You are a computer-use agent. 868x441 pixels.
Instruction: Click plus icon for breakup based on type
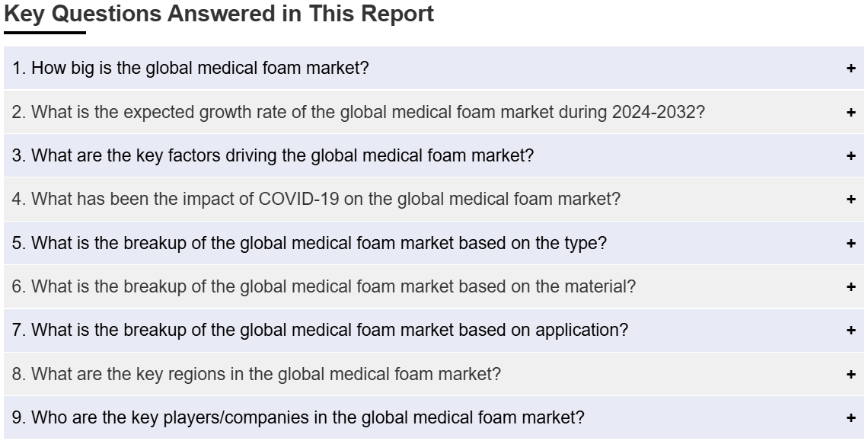850,243
